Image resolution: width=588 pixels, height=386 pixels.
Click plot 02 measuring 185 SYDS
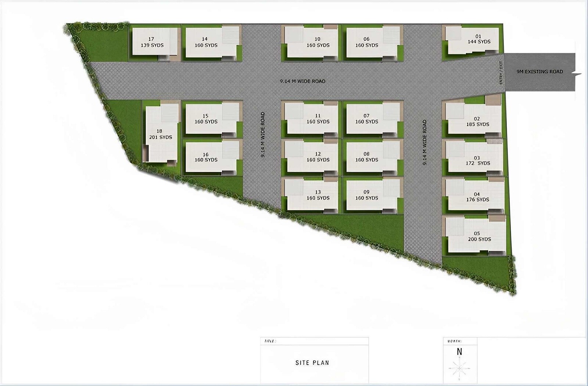click(478, 121)
